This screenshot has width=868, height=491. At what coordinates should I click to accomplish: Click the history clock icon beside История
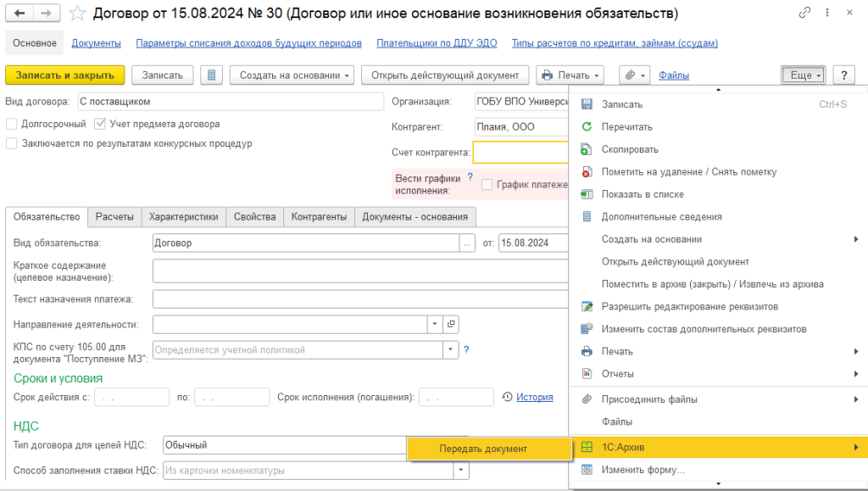[x=507, y=397]
